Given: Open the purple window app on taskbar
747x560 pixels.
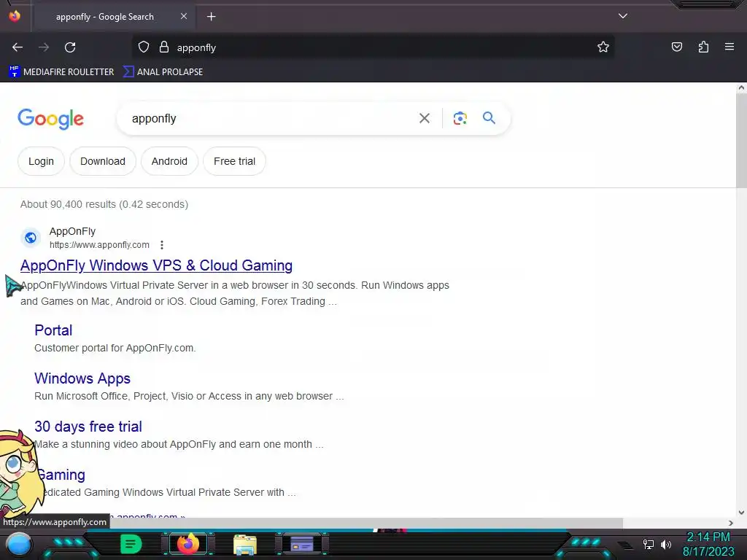Looking at the screenshot, I should 302,544.
